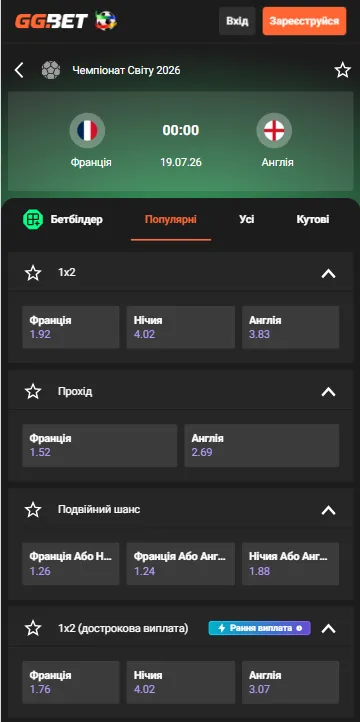Favorite the match with the top-right star

342,70
